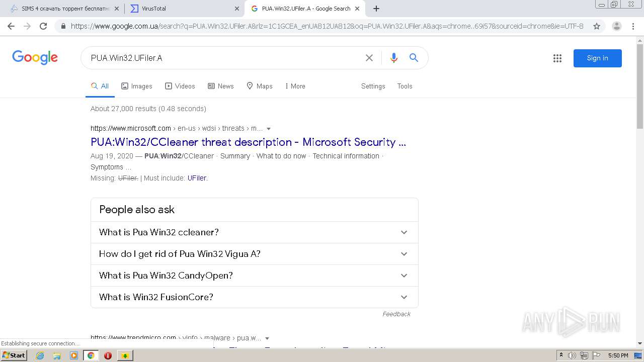This screenshot has height=362, width=644.
Task: Click the volume tray icon
Action: (x=572, y=355)
